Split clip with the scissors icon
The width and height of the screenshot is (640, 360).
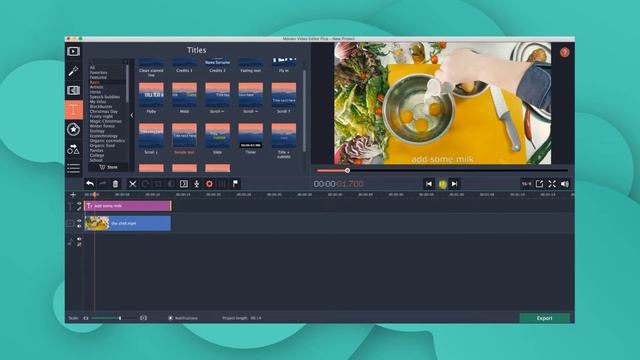[x=133, y=184]
